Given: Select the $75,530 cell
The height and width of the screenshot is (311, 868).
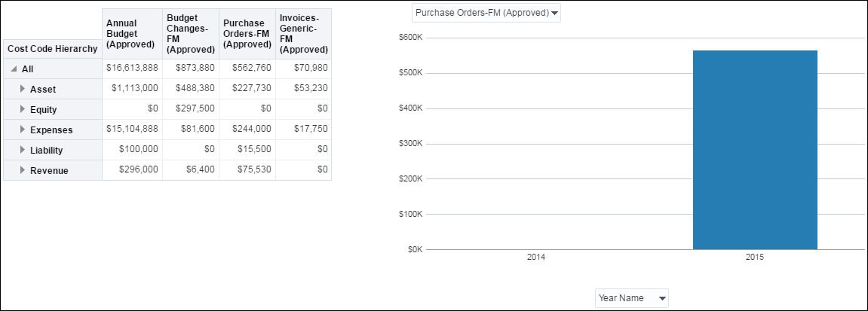Looking at the screenshot, I should (247, 170).
